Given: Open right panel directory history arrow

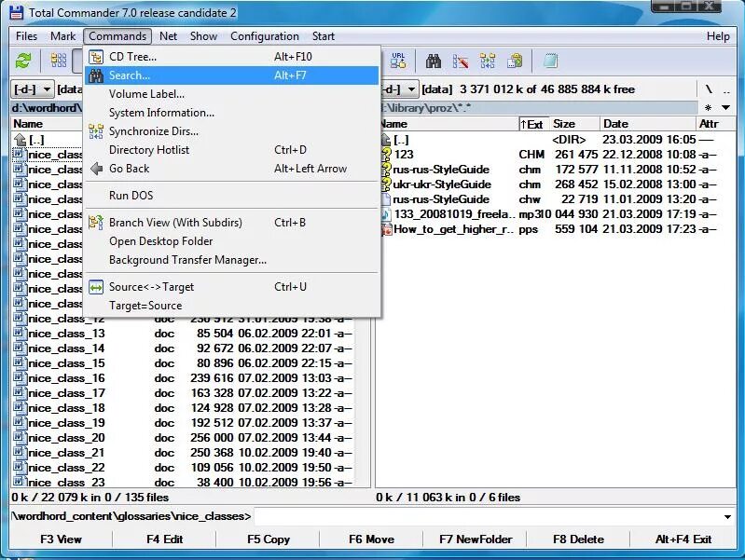Looking at the screenshot, I should [726, 108].
